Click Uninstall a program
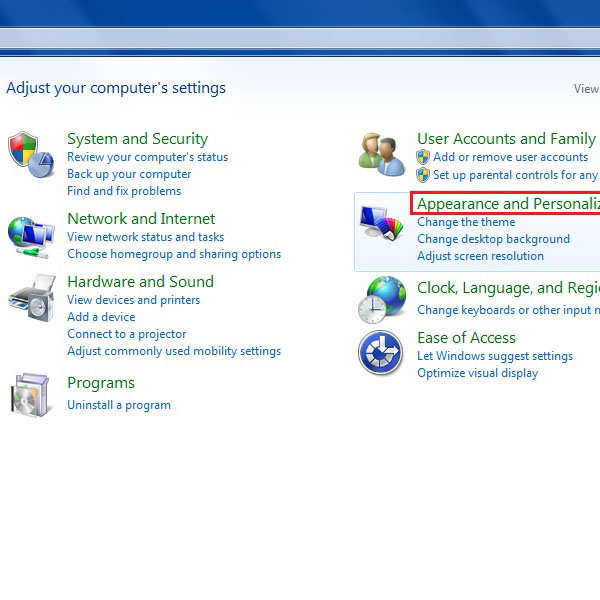This screenshot has height=600, width=600. (119, 405)
